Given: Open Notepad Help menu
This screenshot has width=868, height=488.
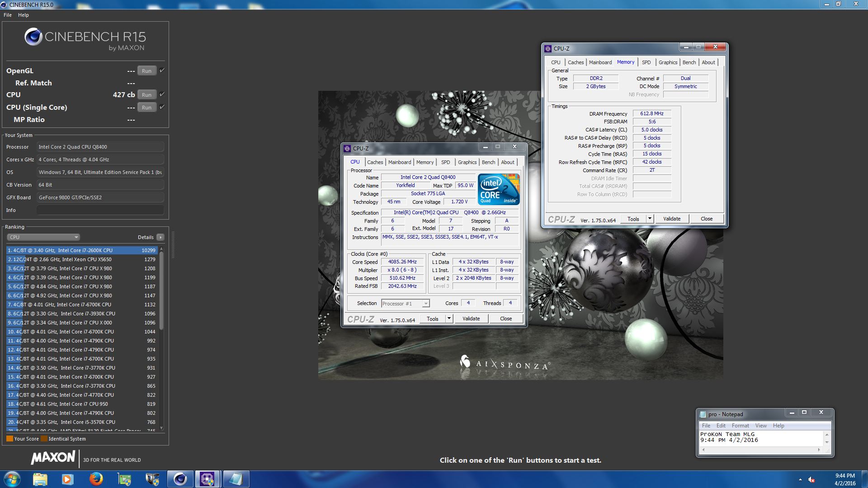Looking at the screenshot, I should pyautogui.click(x=778, y=426).
